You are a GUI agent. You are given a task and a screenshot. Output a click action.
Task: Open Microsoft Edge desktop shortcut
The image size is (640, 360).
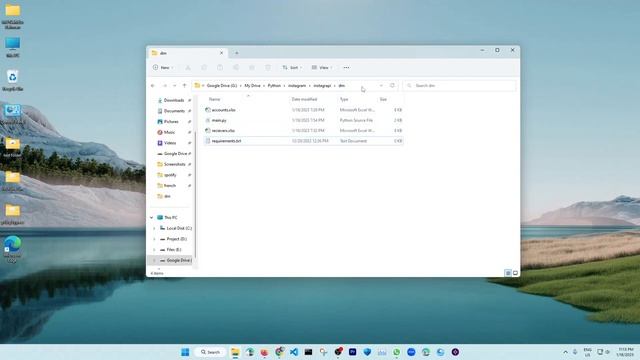click(x=13, y=249)
